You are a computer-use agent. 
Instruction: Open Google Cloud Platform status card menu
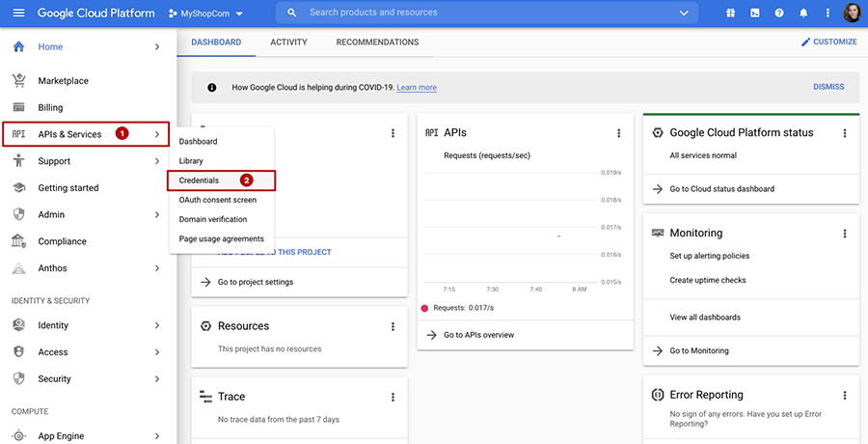tap(845, 133)
